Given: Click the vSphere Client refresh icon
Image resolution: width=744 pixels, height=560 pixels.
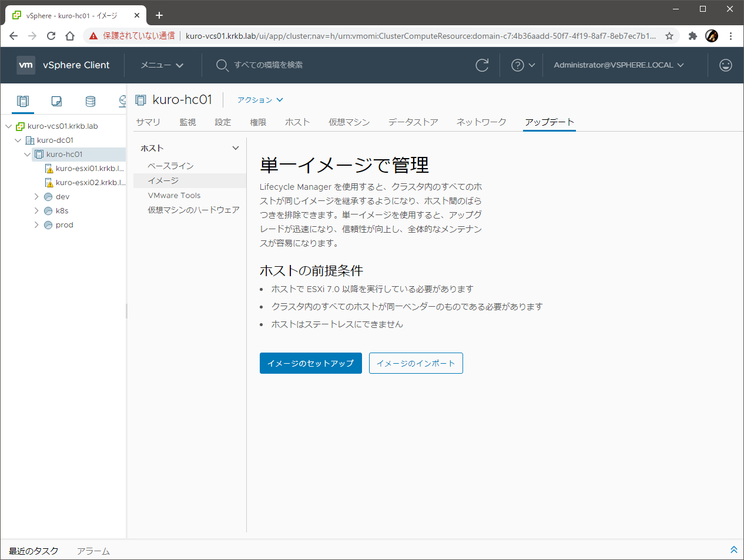Looking at the screenshot, I should 482,65.
